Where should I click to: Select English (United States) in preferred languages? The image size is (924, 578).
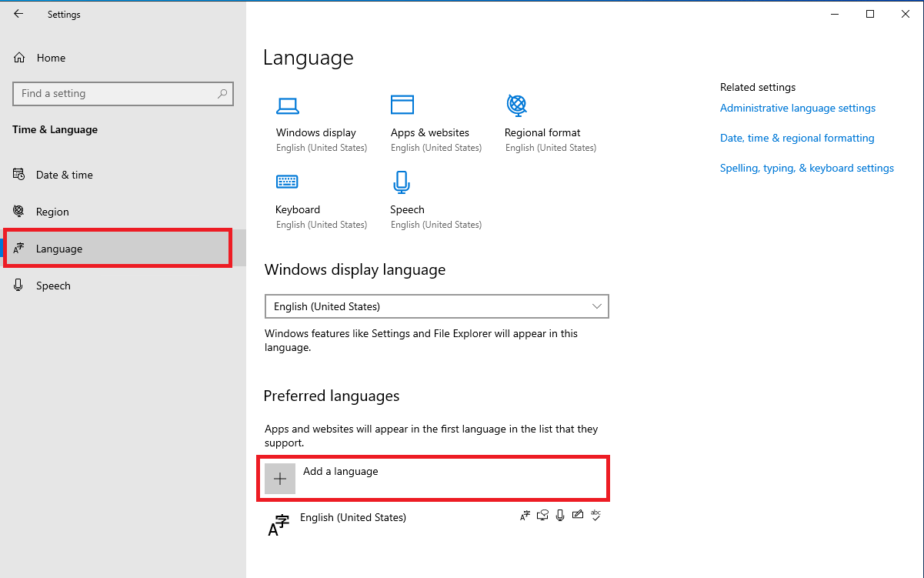coord(435,523)
